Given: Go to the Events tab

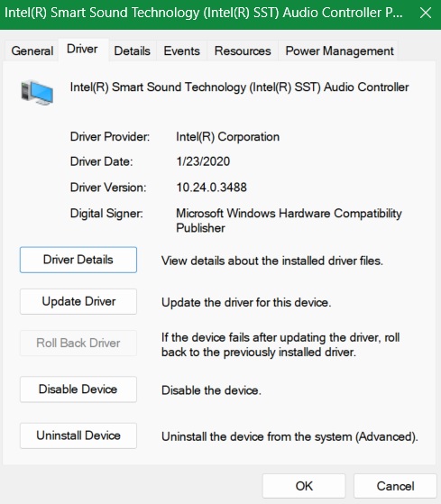Looking at the screenshot, I should pos(181,50).
